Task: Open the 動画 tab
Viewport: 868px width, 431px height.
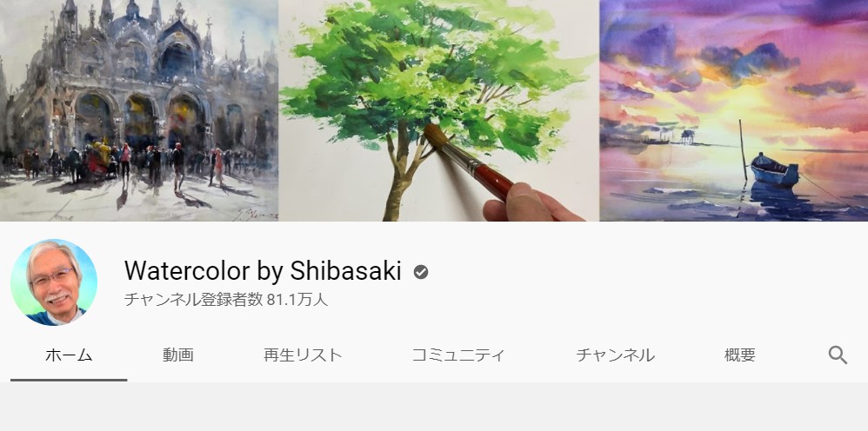Action: click(x=178, y=355)
